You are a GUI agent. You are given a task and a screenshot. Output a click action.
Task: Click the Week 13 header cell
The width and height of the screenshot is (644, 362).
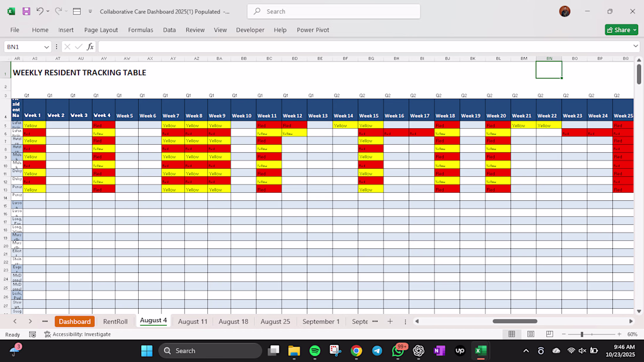(x=320, y=110)
